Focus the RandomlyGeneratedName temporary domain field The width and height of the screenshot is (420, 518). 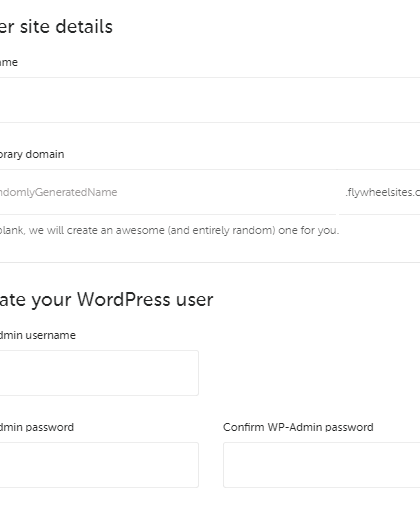(168, 192)
